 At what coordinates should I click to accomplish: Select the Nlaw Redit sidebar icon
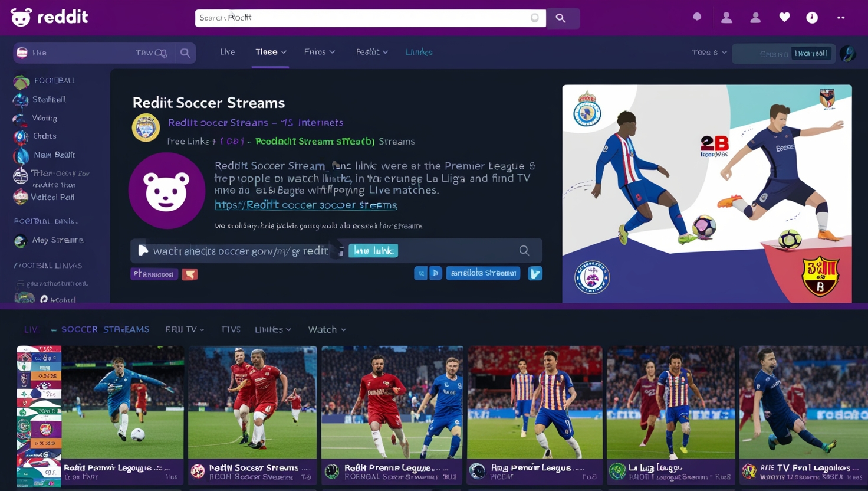point(21,156)
